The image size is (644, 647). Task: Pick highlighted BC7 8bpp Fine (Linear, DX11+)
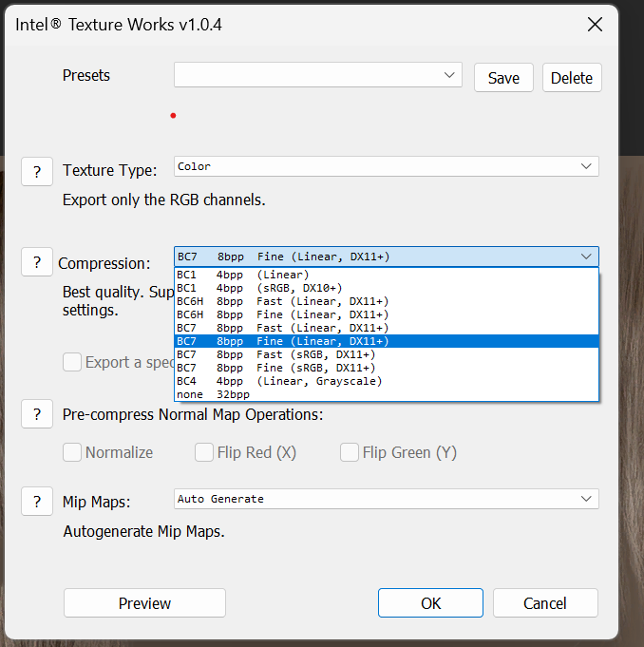387,341
